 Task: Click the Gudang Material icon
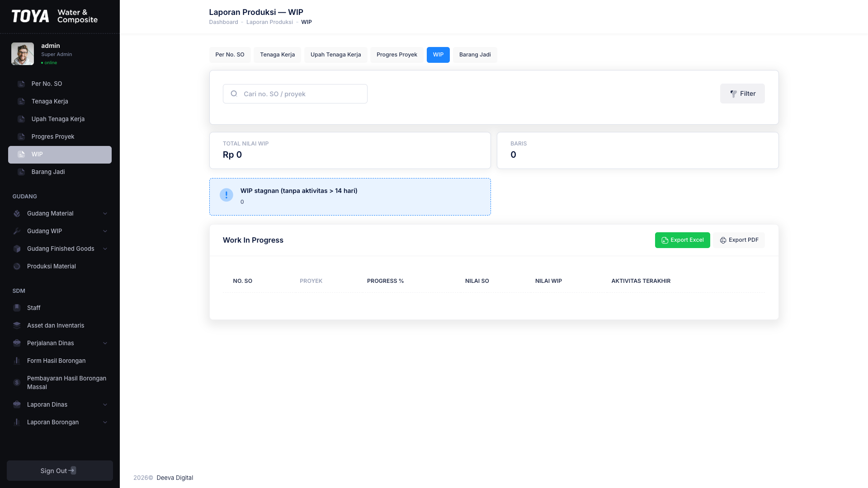(x=17, y=214)
